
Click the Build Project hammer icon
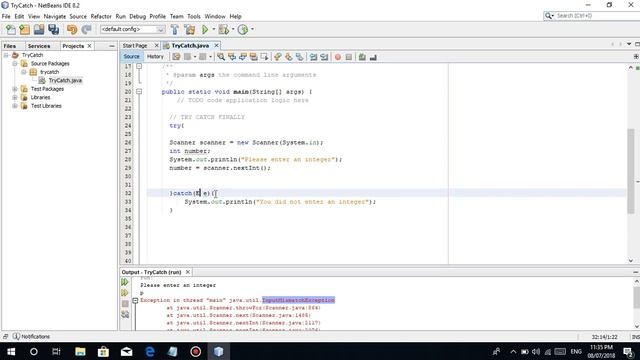point(175,29)
